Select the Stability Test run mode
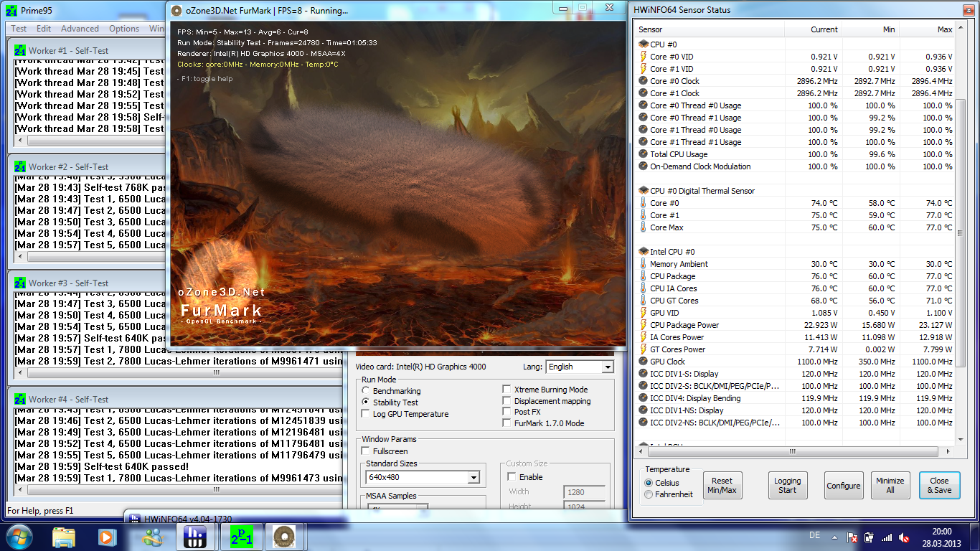Image resolution: width=980 pixels, height=551 pixels. tap(366, 402)
